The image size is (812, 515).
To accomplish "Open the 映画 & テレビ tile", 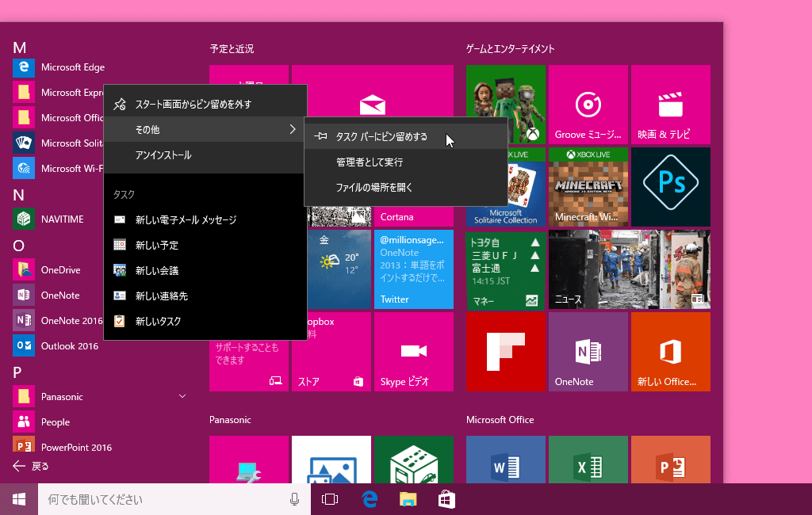I will coord(671,105).
